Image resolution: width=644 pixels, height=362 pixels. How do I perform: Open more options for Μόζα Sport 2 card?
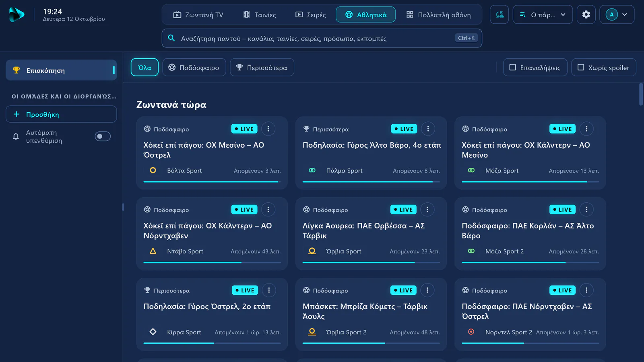click(x=586, y=210)
